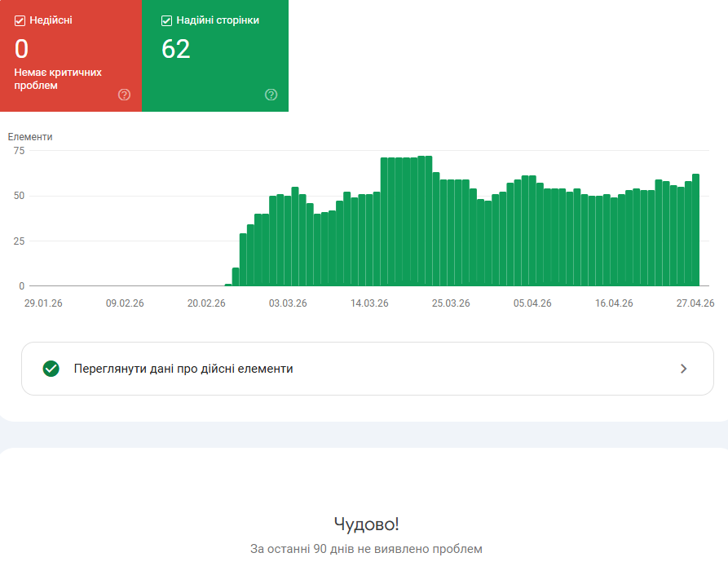Click the text За останні 90 днів не виявлено проблем
This screenshot has height=575, width=728.
pyautogui.click(x=366, y=549)
